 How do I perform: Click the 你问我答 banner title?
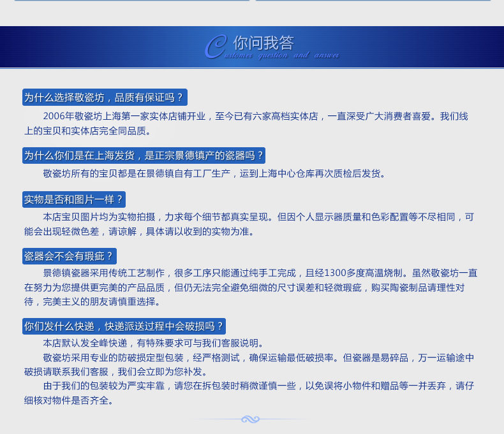(x=263, y=43)
